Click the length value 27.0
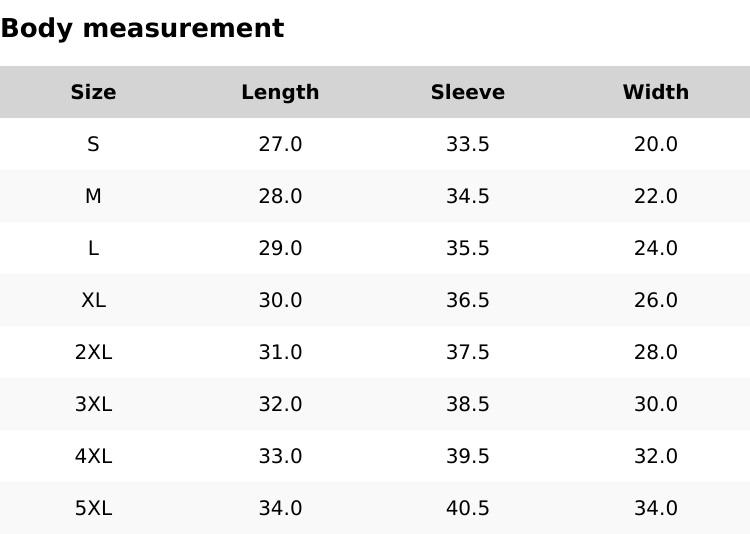The width and height of the screenshot is (750, 534). (x=280, y=145)
